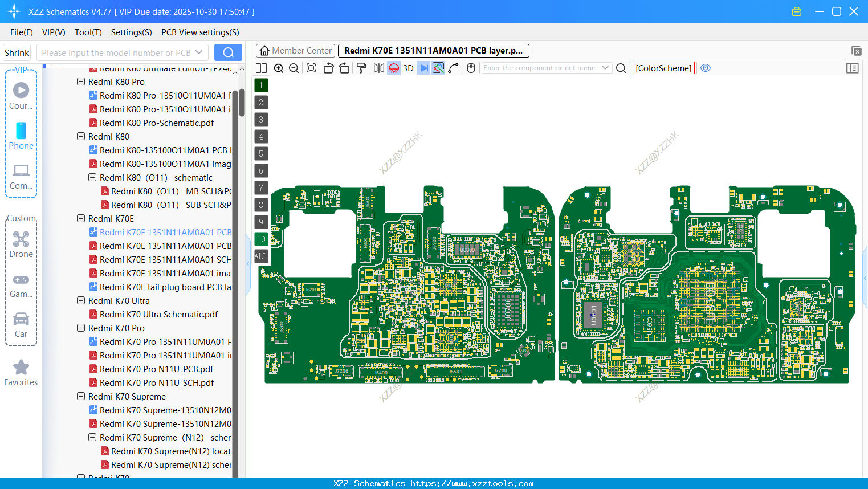Viewport: 868px width, 489px height.
Task: Open the Drone category in sidebar
Action: [21, 244]
